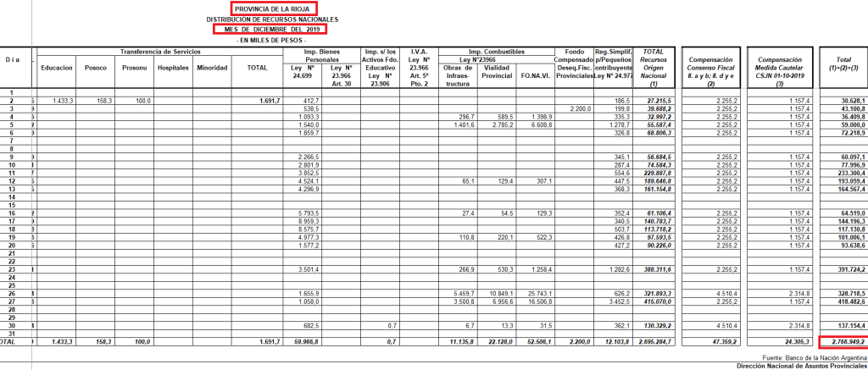868x370 pixels.
Task: Select the 'Minoridad' column header
Action: point(212,68)
